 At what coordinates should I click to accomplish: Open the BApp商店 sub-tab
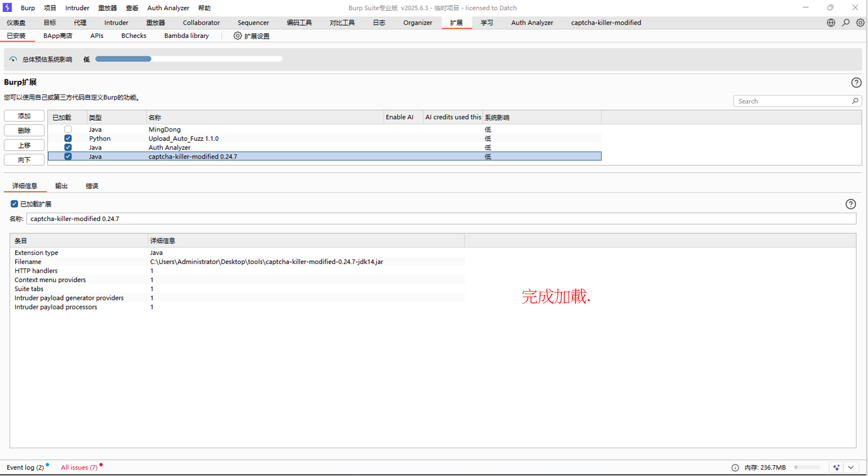click(x=58, y=36)
